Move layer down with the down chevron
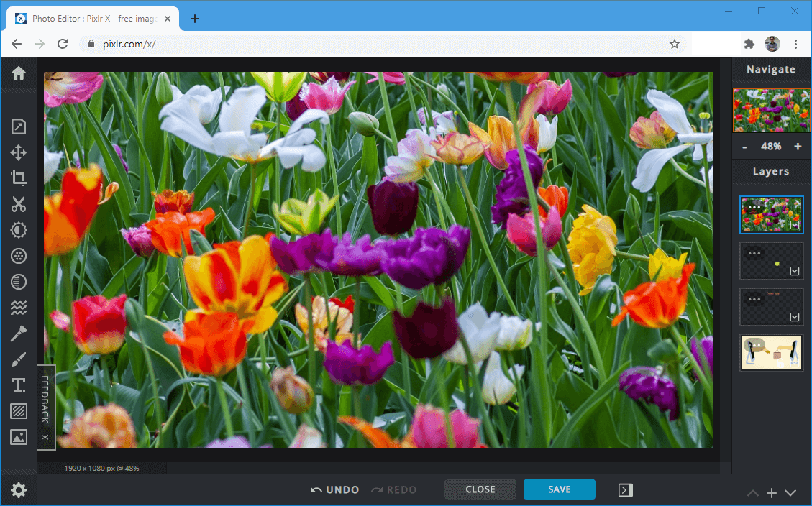Viewport: 812px width, 506px height. click(790, 493)
